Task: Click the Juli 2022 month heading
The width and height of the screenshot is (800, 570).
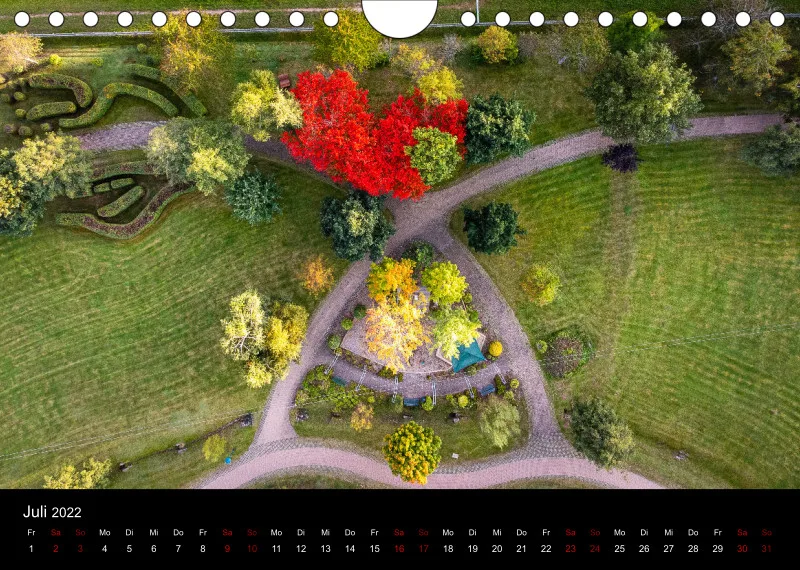Action: (52, 512)
